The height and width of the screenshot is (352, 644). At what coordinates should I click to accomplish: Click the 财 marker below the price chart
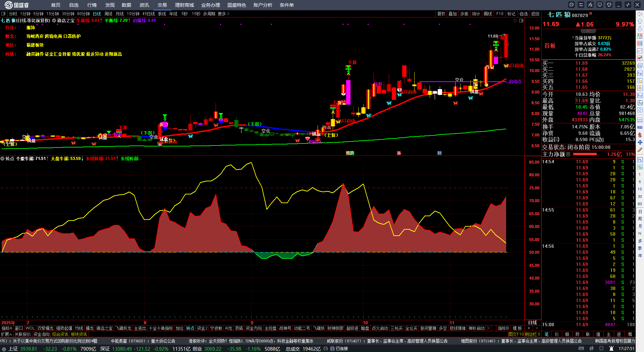pos(439,153)
